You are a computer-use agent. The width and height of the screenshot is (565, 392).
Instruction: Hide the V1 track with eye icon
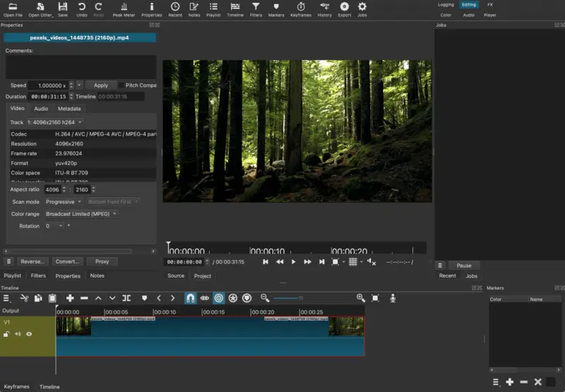(x=29, y=334)
